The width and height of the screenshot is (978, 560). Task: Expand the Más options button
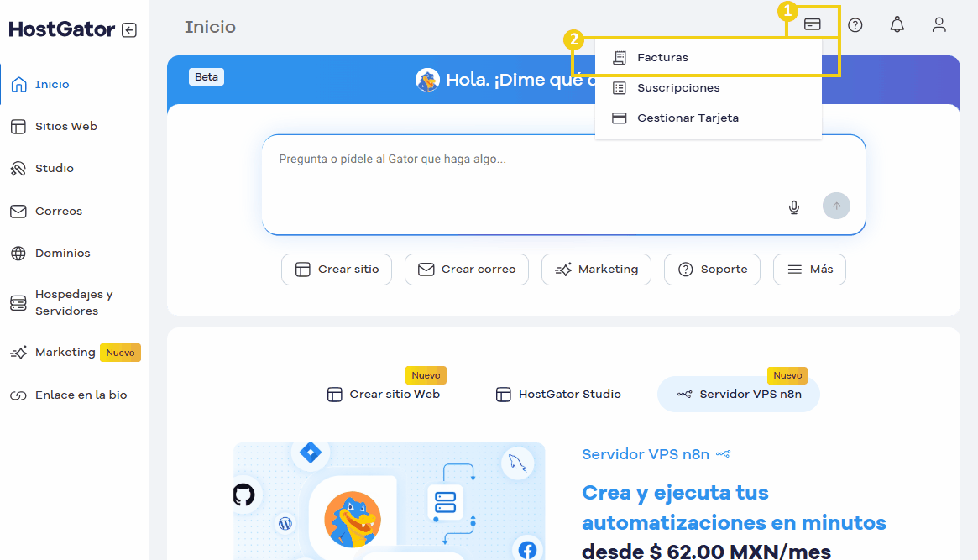point(809,270)
